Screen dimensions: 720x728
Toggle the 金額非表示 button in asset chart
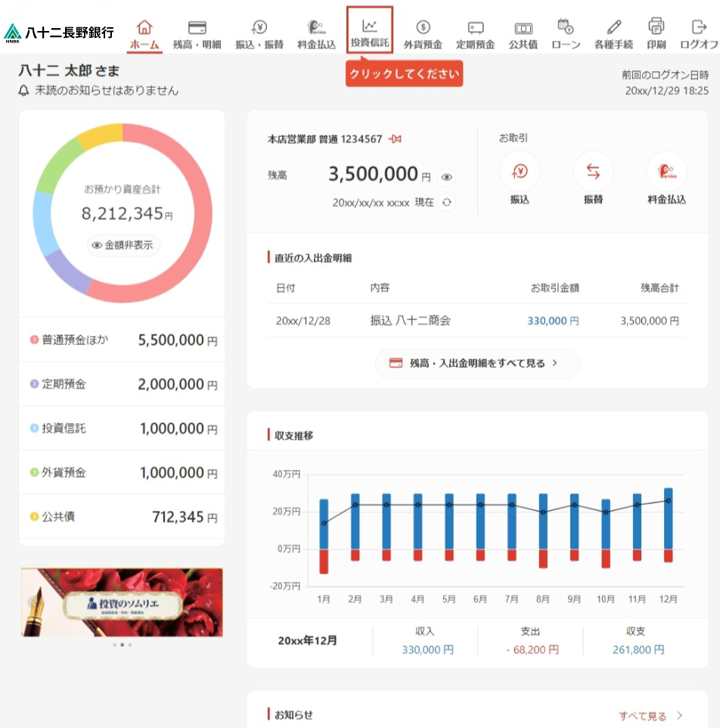click(x=123, y=245)
